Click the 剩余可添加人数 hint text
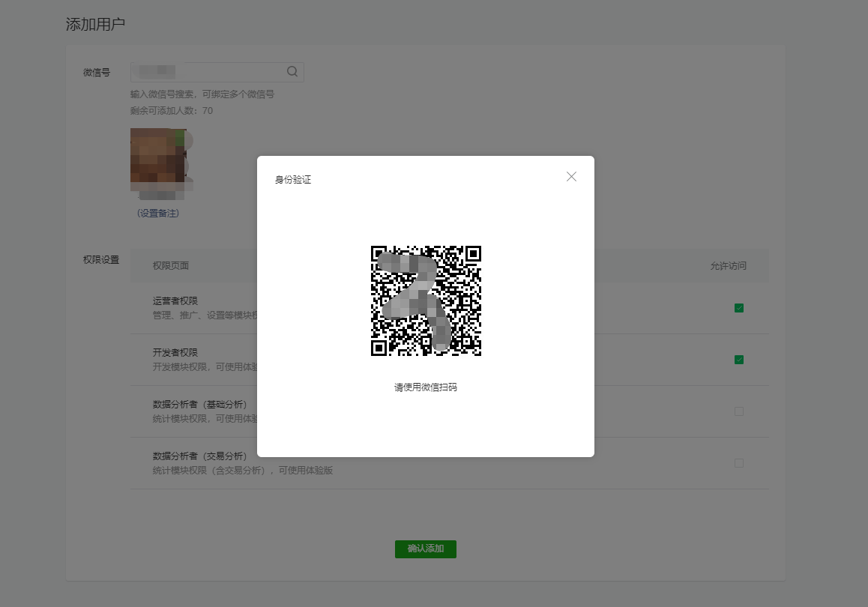The image size is (868, 607). click(172, 111)
